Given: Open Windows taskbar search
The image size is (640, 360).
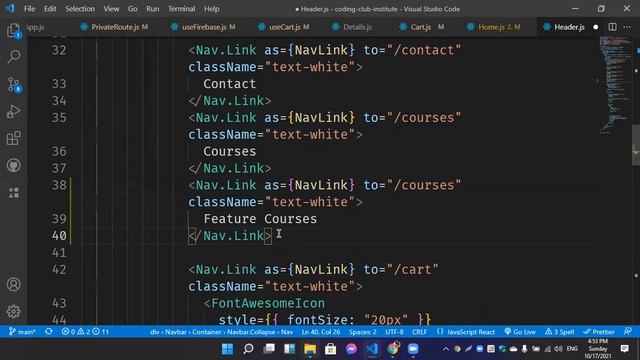Looking at the screenshot, I should coord(248,349).
